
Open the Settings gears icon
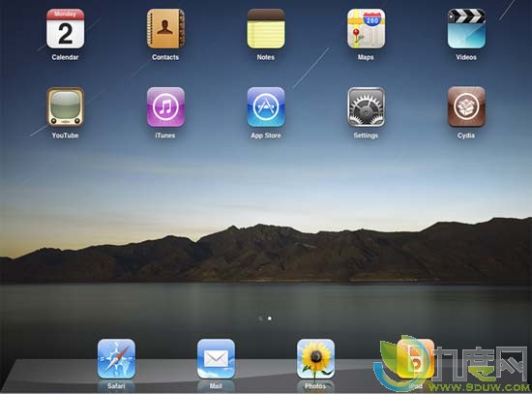[x=366, y=107]
